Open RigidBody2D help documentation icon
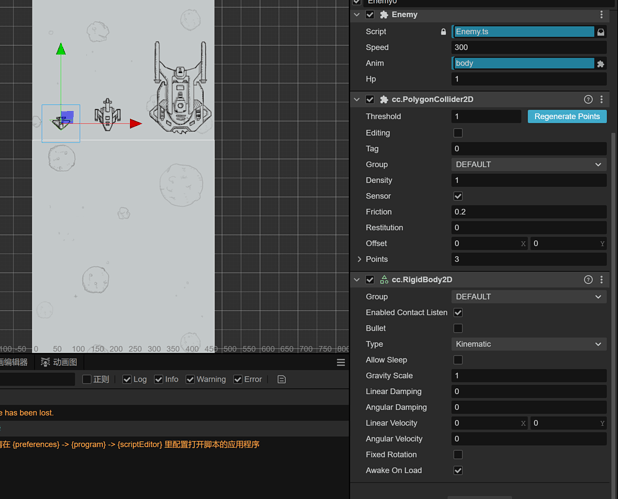618x499 pixels. (x=588, y=279)
